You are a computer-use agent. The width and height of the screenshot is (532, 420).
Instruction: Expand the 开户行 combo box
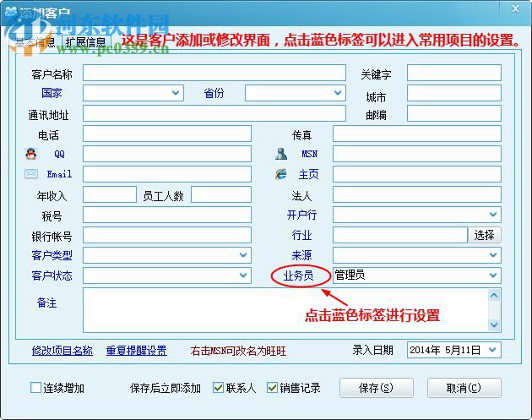coord(493,215)
